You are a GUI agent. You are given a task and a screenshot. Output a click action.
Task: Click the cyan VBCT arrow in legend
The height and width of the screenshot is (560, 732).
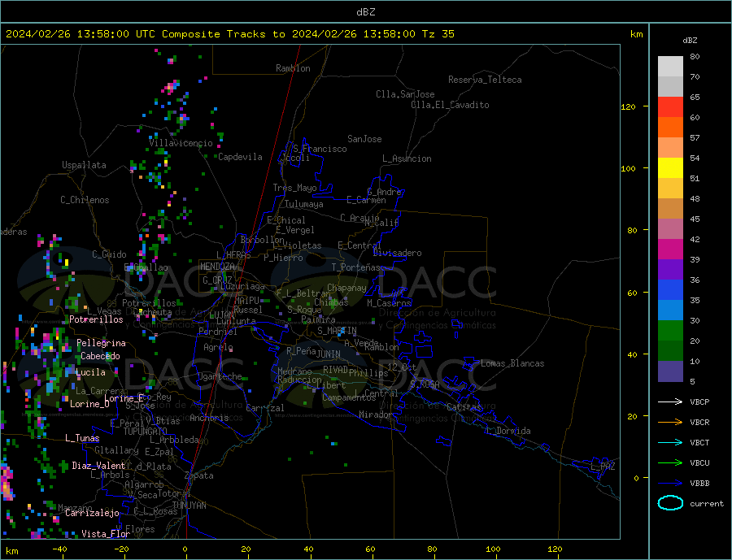[x=670, y=442]
